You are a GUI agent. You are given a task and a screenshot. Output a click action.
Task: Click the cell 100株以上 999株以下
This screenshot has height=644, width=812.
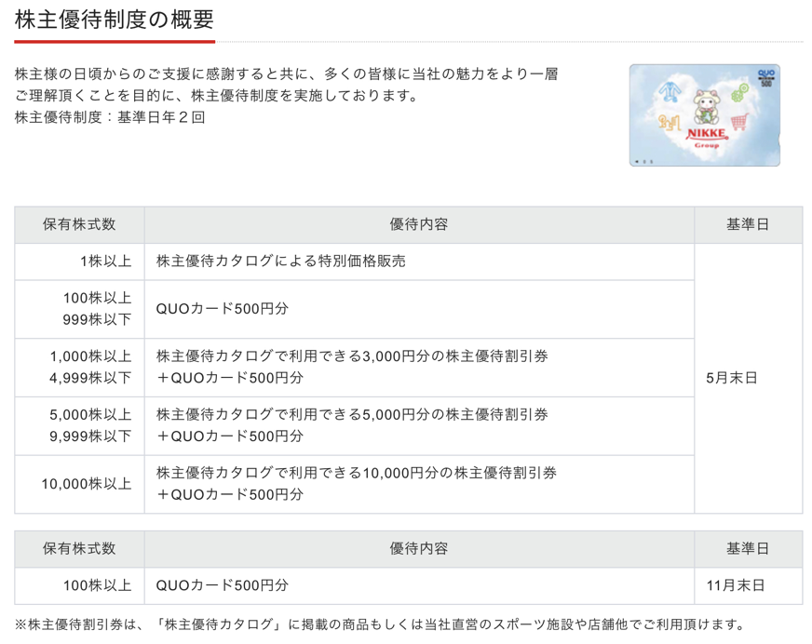pyautogui.click(x=79, y=309)
